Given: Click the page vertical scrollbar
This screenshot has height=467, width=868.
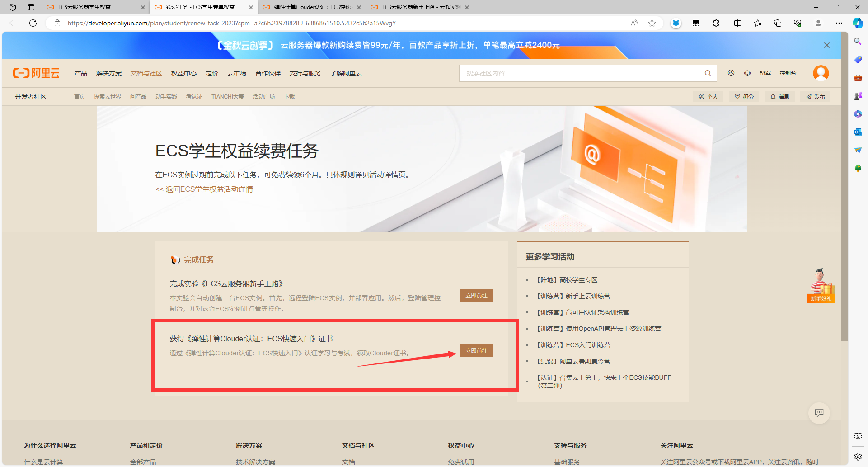Looking at the screenshot, I should click(x=845, y=185).
